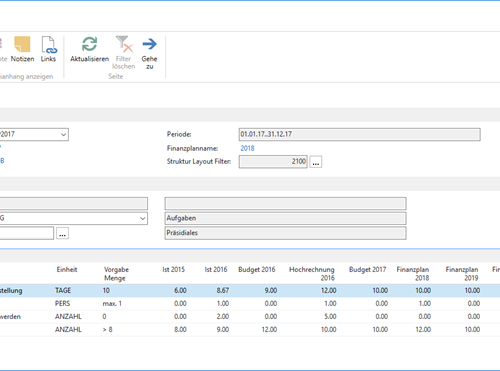
Task: Select the 12.00 Finanzplan 2018 cell in last row
Action: [x=423, y=329]
